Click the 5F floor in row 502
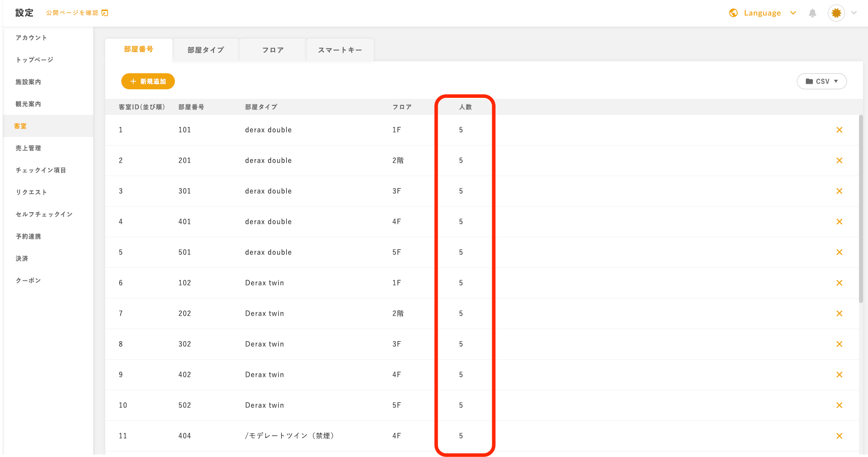Viewport: 868px width, 457px height. (x=396, y=405)
